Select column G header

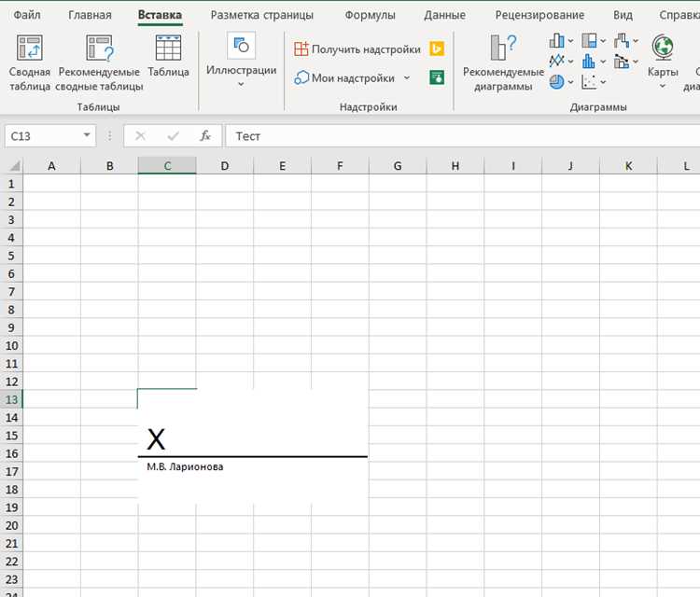pyautogui.click(x=398, y=166)
